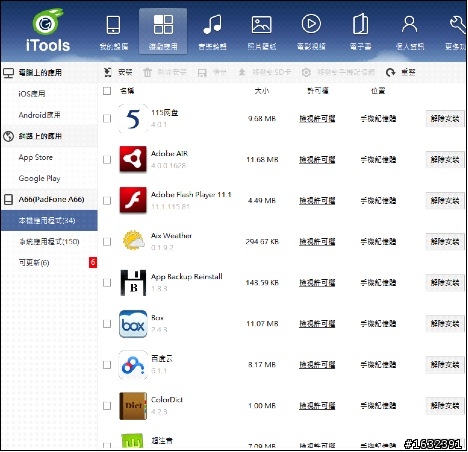Click the Refresh circular arrow icon
Image resolution: width=468 pixels, height=452 pixels.
click(390, 72)
